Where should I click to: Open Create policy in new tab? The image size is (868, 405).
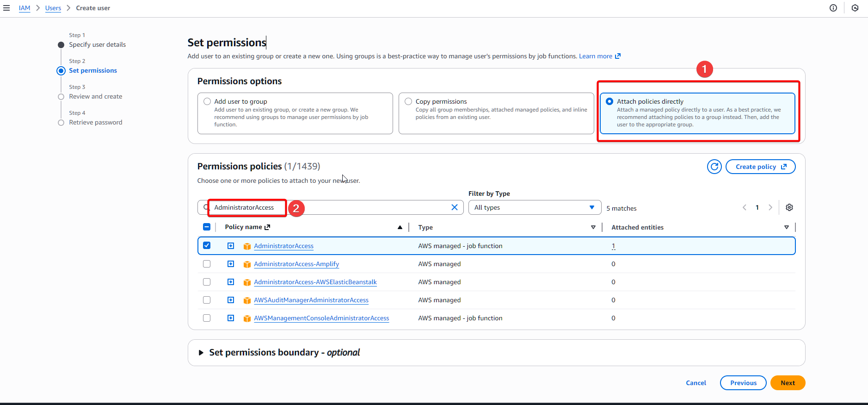pyautogui.click(x=760, y=167)
